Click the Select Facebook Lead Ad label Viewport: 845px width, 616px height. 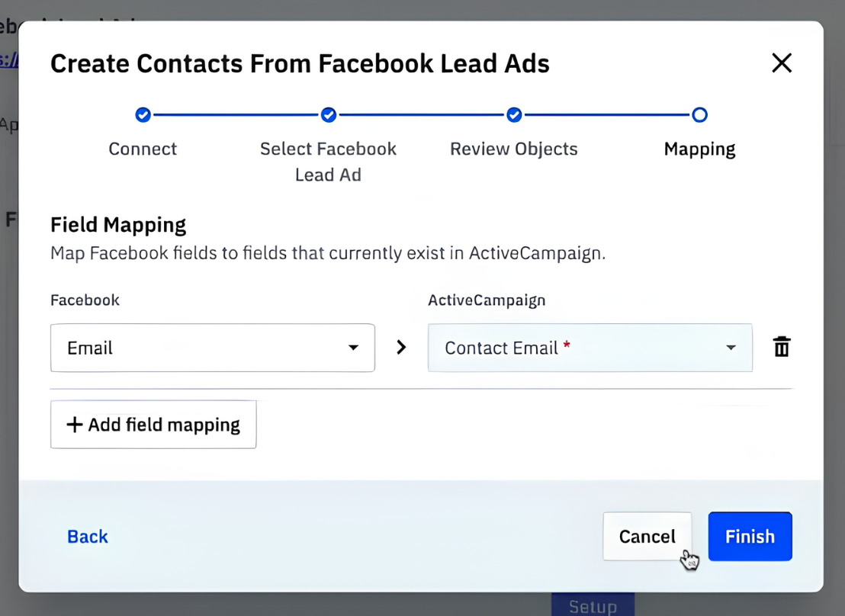[x=328, y=162]
